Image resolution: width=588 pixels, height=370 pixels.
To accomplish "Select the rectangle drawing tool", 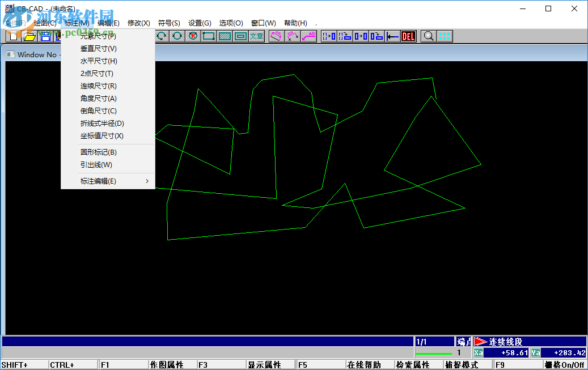I will (208, 36).
